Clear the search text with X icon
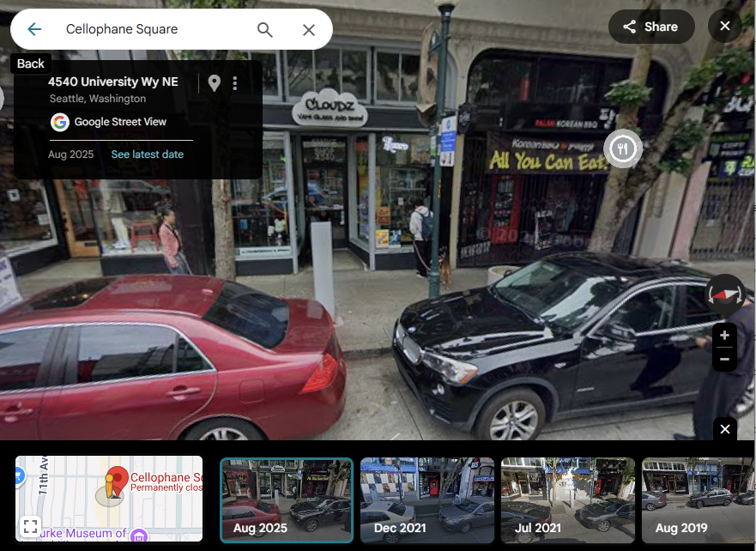The width and height of the screenshot is (756, 551). pyautogui.click(x=309, y=30)
